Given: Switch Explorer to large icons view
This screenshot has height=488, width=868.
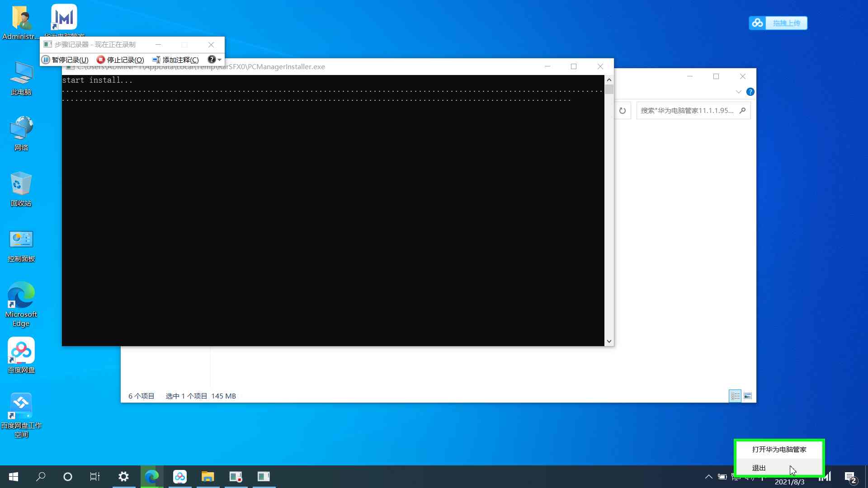Looking at the screenshot, I should (748, 396).
